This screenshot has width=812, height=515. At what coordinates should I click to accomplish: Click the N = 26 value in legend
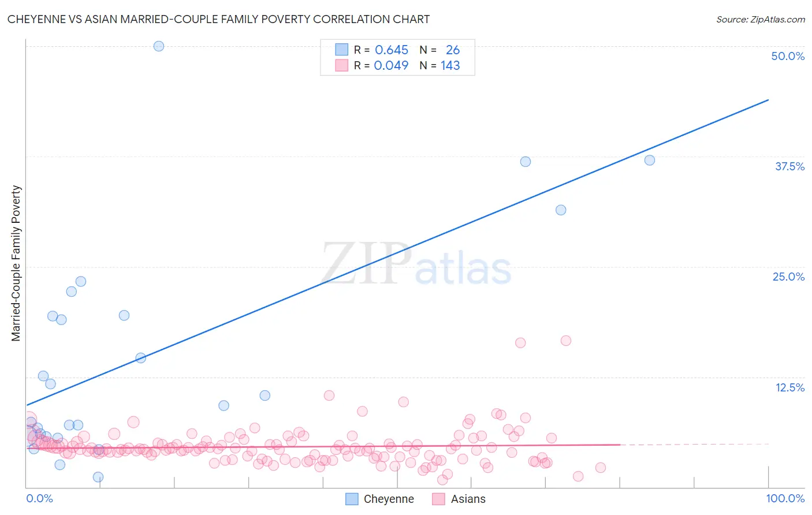click(x=439, y=50)
